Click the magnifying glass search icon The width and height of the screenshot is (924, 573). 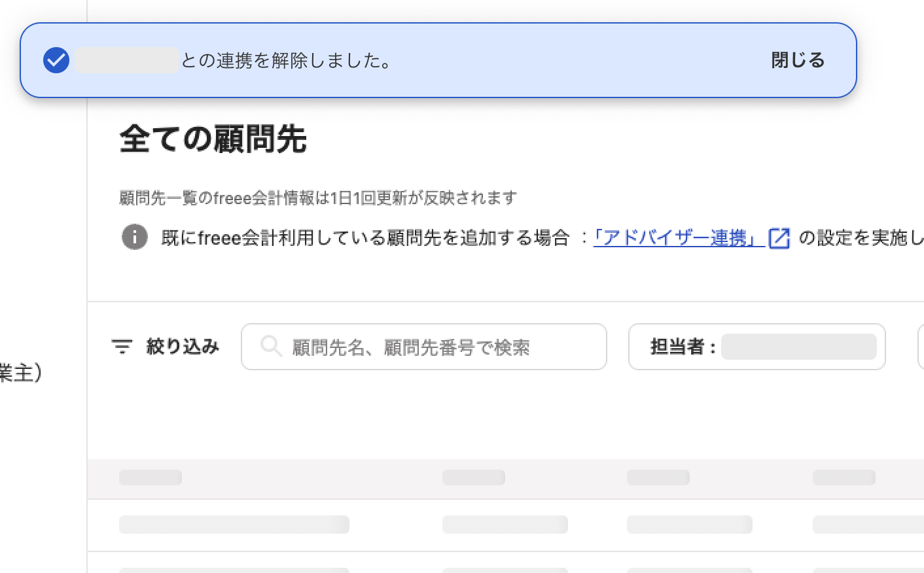coord(270,346)
